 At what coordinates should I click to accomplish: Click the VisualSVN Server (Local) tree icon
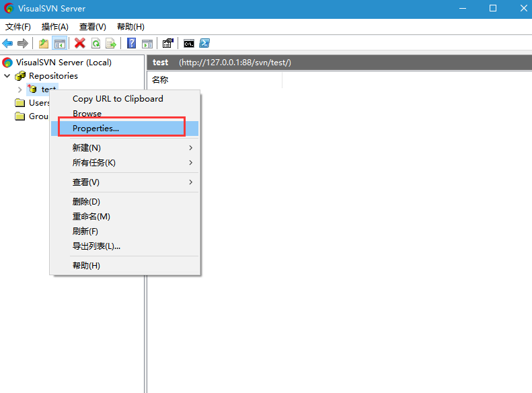click(x=7, y=63)
